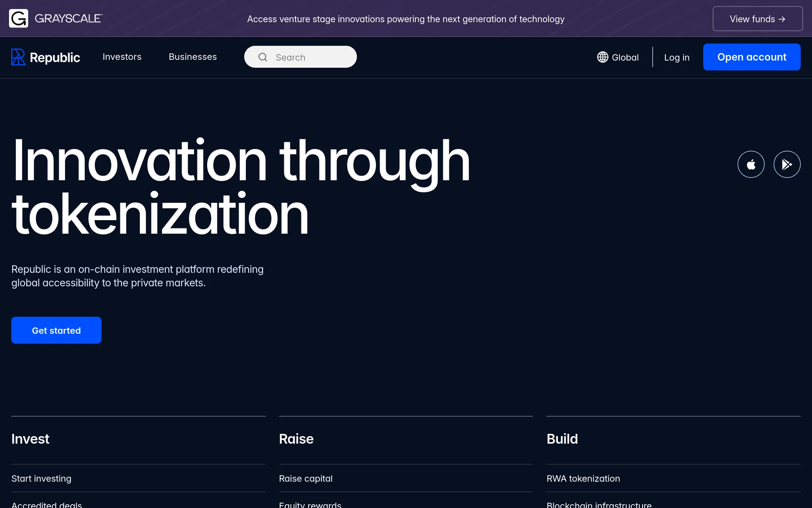The width and height of the screenshot is (812, 508).
Task: Click the Republic on-chain platform description
Action: pyautogui.click(x=137, y=276)
